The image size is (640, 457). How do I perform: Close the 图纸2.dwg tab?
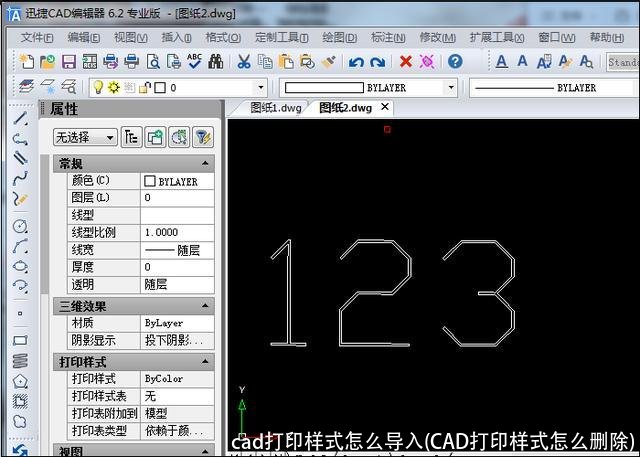[384, 107]
